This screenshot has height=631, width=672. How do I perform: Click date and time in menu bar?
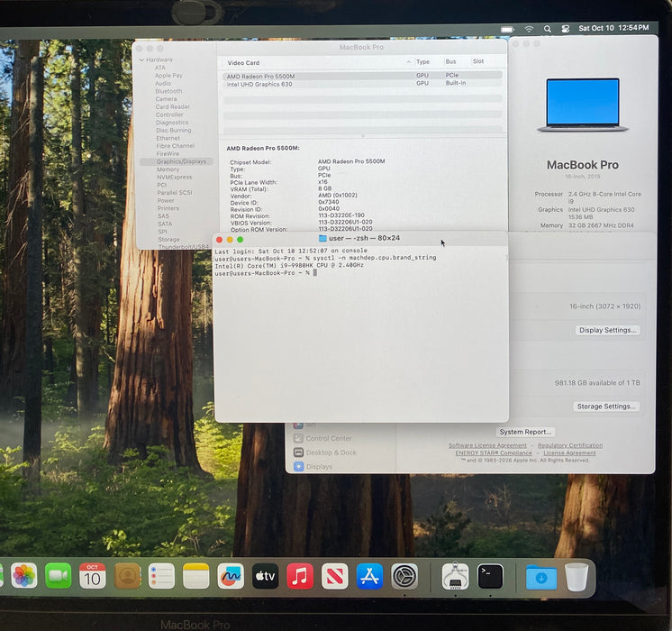tap(613, 28)
